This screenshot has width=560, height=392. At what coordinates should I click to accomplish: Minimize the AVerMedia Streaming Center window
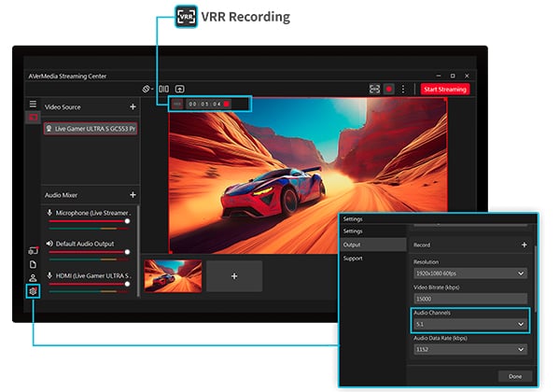(439, 76)
